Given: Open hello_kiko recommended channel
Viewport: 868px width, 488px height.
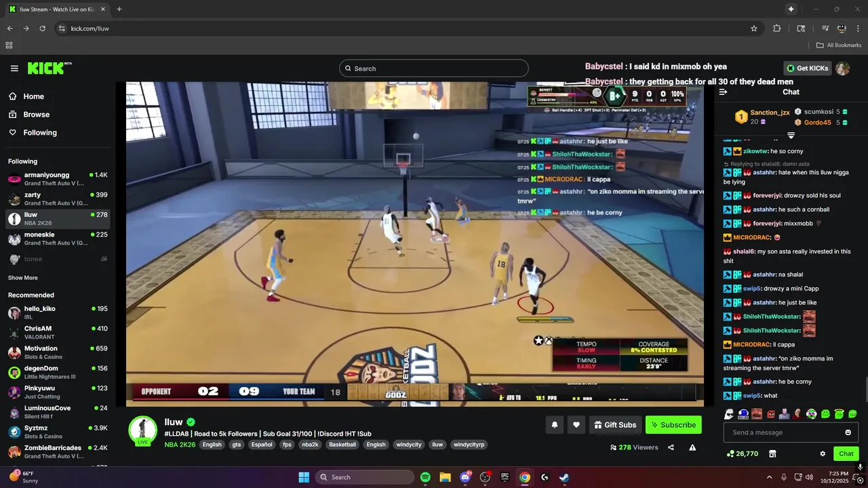Looking at the screenshot, I should pyautogui.click(x=58, y=312).
